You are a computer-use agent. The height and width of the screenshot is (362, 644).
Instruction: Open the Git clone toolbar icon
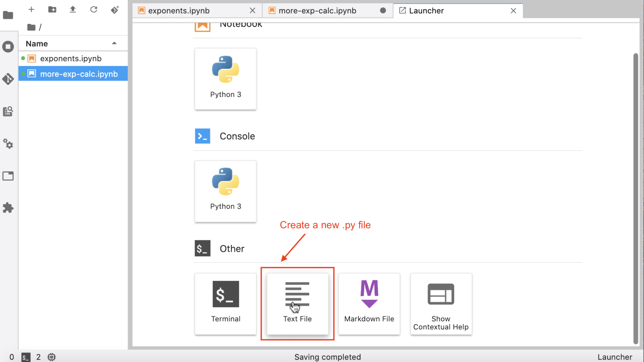click(115, 10)
